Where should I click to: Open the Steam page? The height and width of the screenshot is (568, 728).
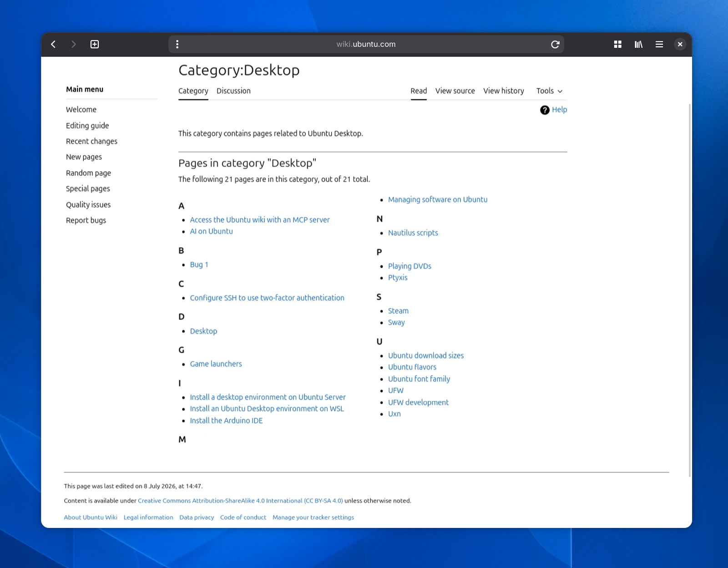point(398,311)
